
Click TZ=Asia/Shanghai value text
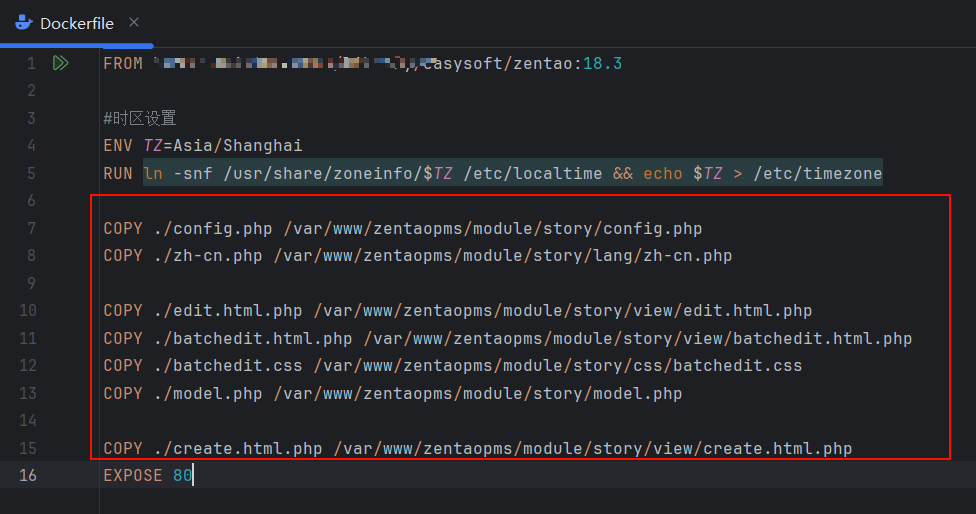[223, 146]
